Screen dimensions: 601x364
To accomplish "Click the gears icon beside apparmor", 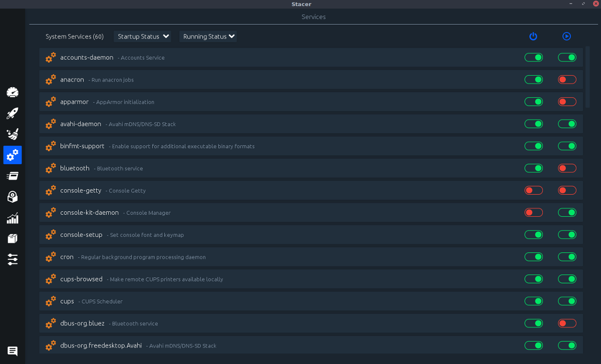I will pos(51,102).
